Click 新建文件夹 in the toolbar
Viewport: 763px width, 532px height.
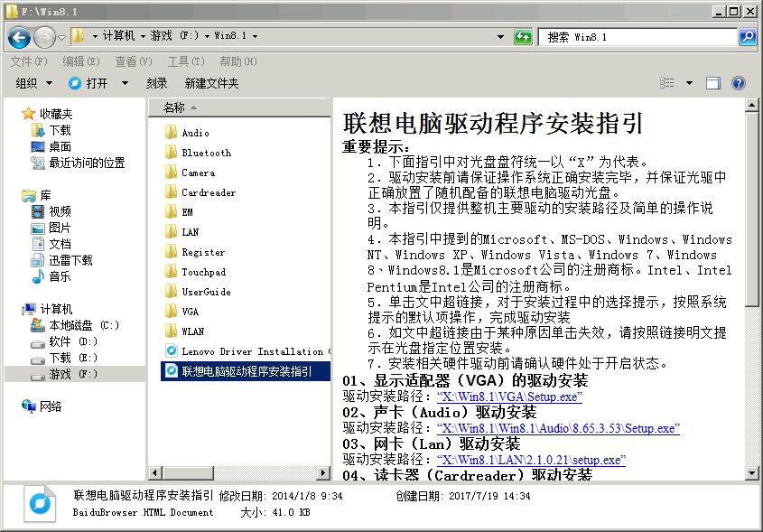[x=211, y=83]
